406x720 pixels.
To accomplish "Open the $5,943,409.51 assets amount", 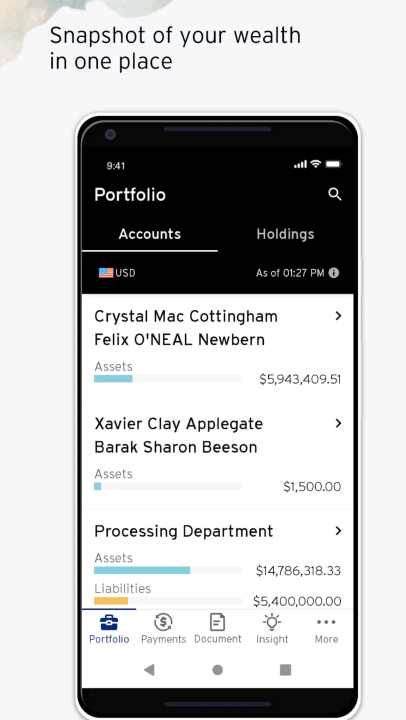I will tap(300, 379).
